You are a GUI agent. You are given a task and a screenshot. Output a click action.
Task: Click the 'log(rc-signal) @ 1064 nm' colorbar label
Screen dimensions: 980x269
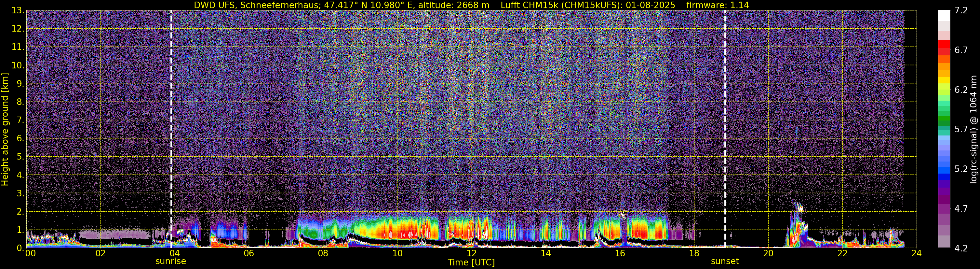pos(973,130)
